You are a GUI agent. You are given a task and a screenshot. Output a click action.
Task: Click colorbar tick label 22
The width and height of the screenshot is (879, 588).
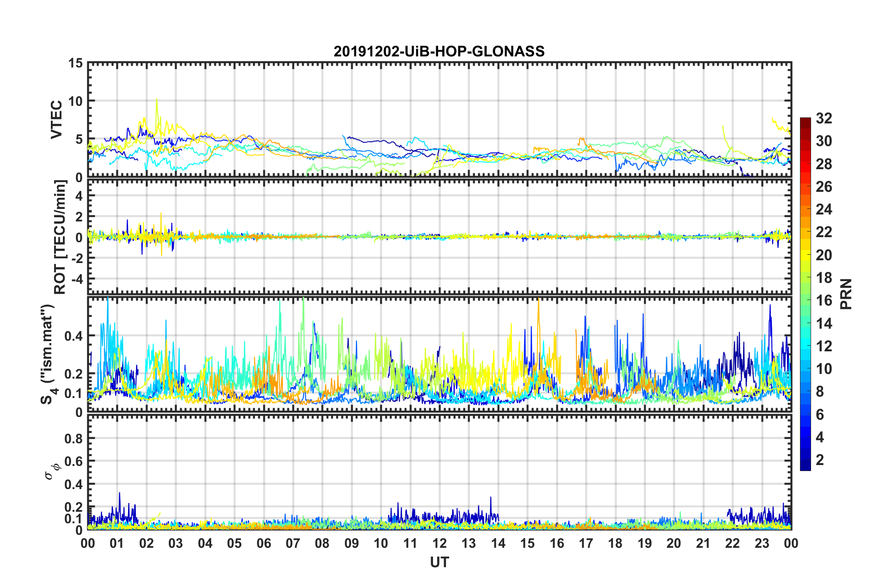coord(824,232)
